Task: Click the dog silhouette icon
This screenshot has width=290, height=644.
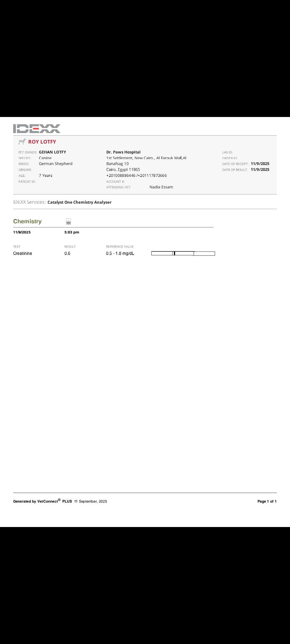Action: (x=22, y=142)
